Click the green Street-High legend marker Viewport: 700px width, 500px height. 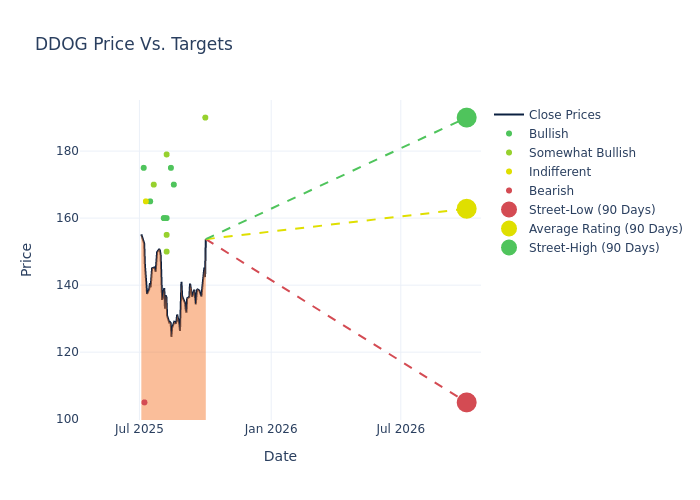point(509,248)
